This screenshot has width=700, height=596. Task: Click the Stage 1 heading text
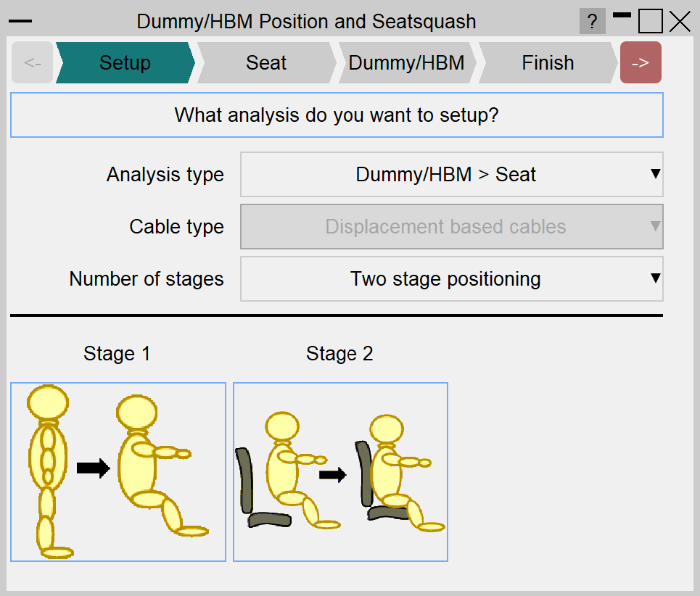tap(117, 354)
